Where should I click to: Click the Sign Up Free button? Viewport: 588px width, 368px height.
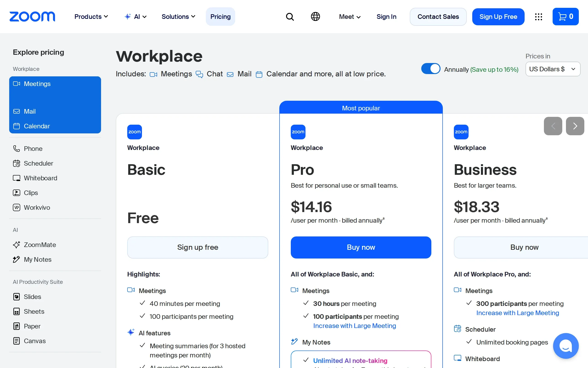pyautogui.click(x=498, y=17)
